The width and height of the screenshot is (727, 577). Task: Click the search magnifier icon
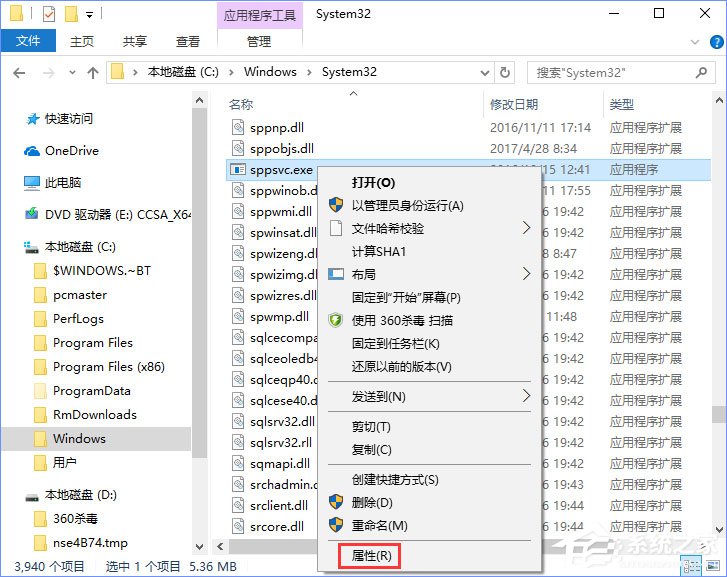(x=701, y=72)
